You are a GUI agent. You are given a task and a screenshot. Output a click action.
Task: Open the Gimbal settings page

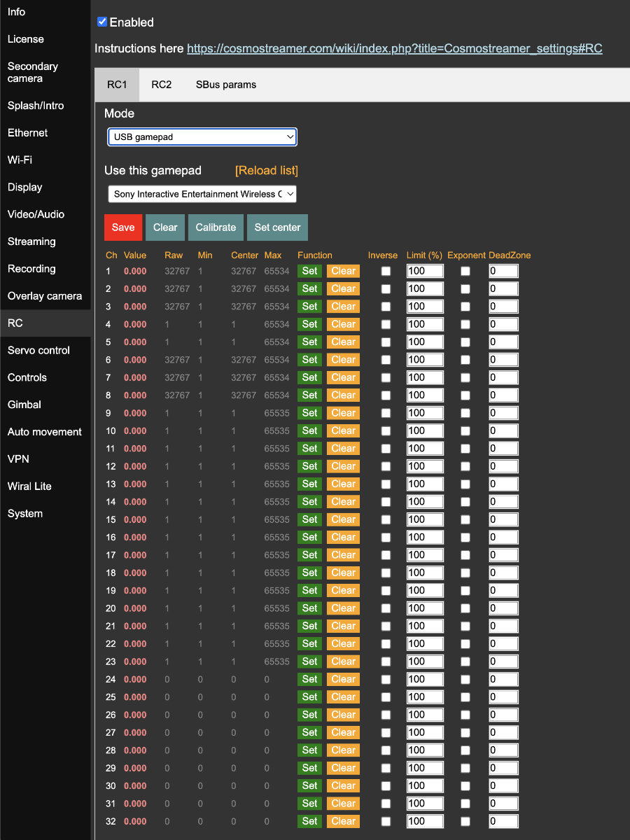coord(24,405)
